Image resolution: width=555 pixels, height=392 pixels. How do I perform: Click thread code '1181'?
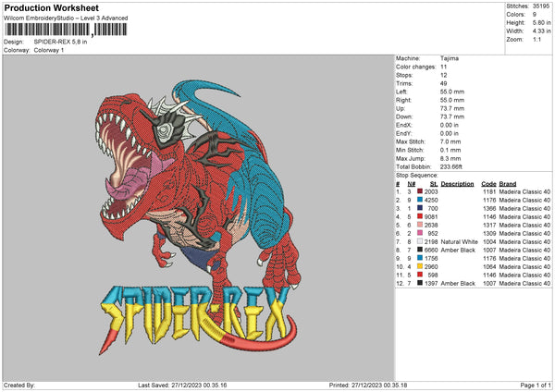[x=489, y=191]
